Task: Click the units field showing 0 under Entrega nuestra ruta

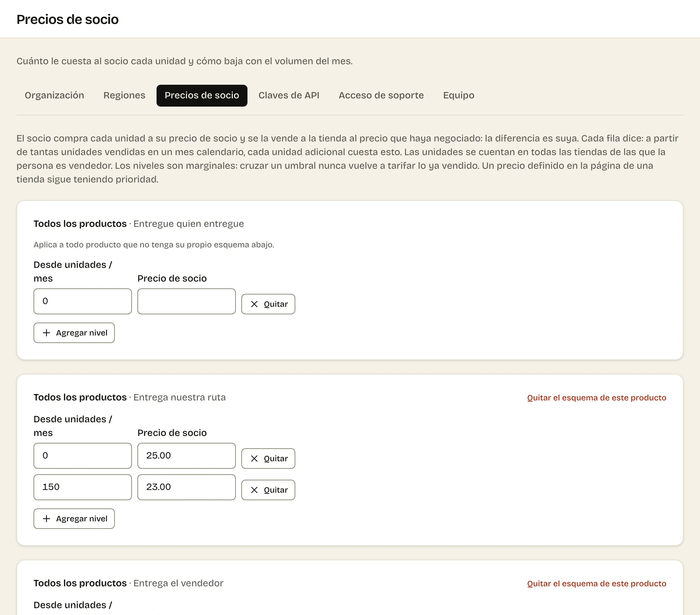Action: click(82, 456)
